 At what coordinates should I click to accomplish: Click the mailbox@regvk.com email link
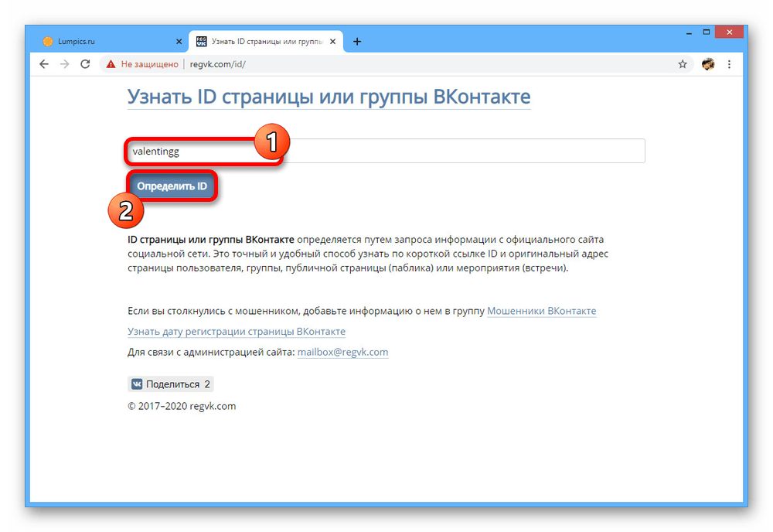click(342, 352)
